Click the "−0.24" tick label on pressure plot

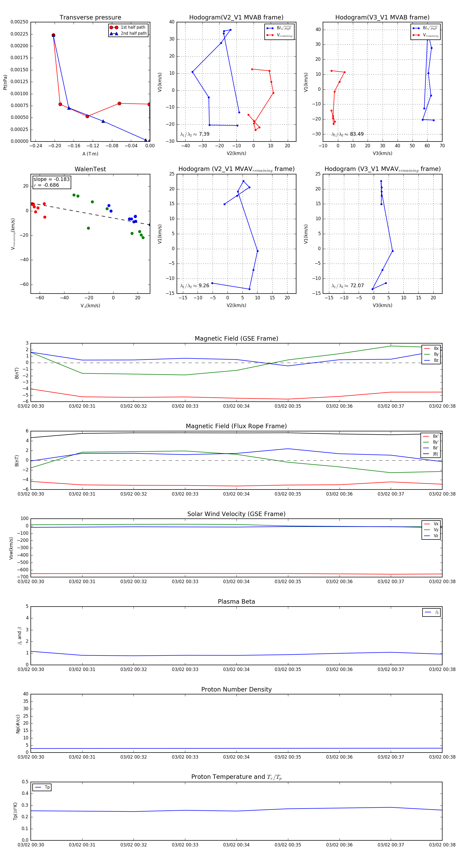pyautogui.click(x=36, y=146)
